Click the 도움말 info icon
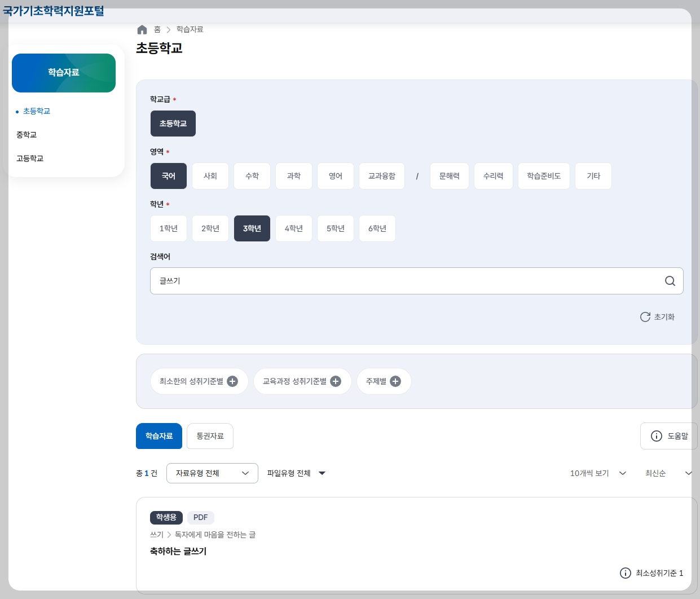 tap(657, 436)
